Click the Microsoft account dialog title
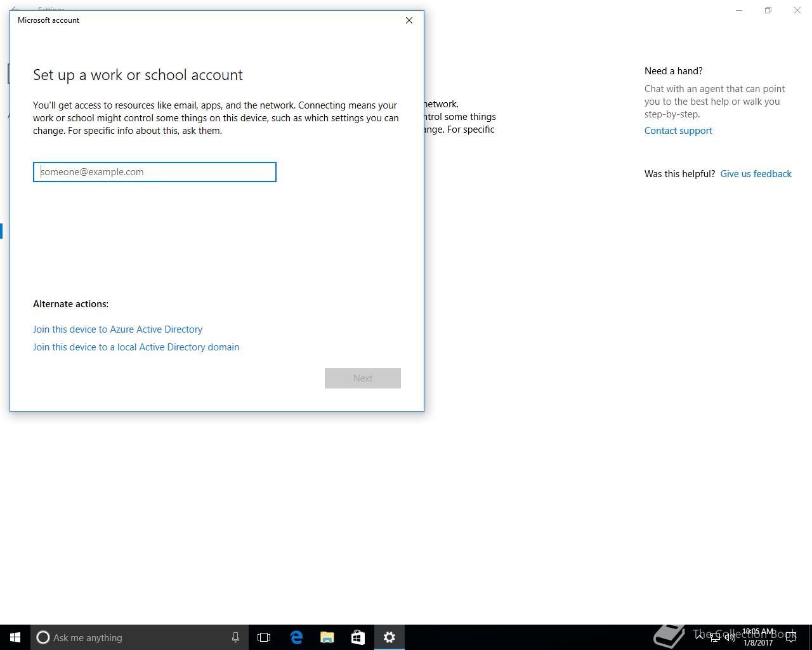 48,20
